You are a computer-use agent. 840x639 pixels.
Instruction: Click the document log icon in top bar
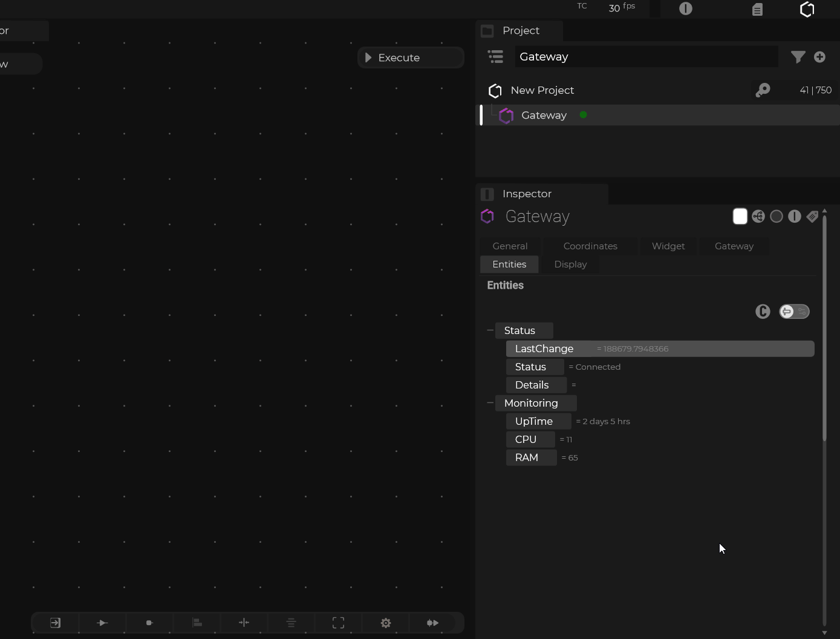pos(757,9)
